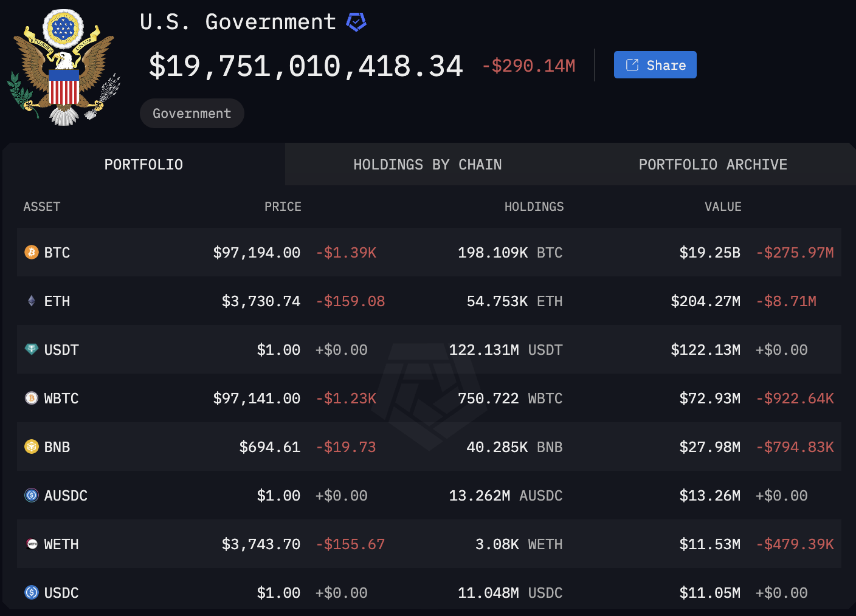Click the total balance $19,751,010,418.34
Image resolution: width=856 pixels, height=616 pixels.
pos(306,66)
